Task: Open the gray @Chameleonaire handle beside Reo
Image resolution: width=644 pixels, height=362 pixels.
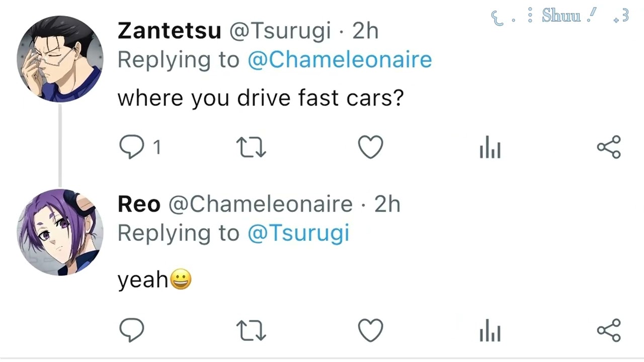Action: (260, 205)
